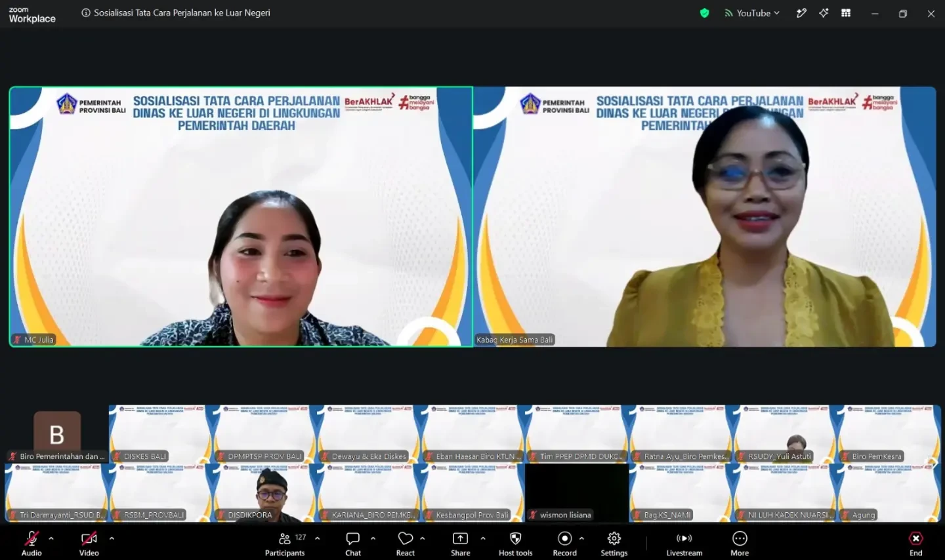
Task: Select the Agung participant thumbnail
Action: click(x=889, y=493)
